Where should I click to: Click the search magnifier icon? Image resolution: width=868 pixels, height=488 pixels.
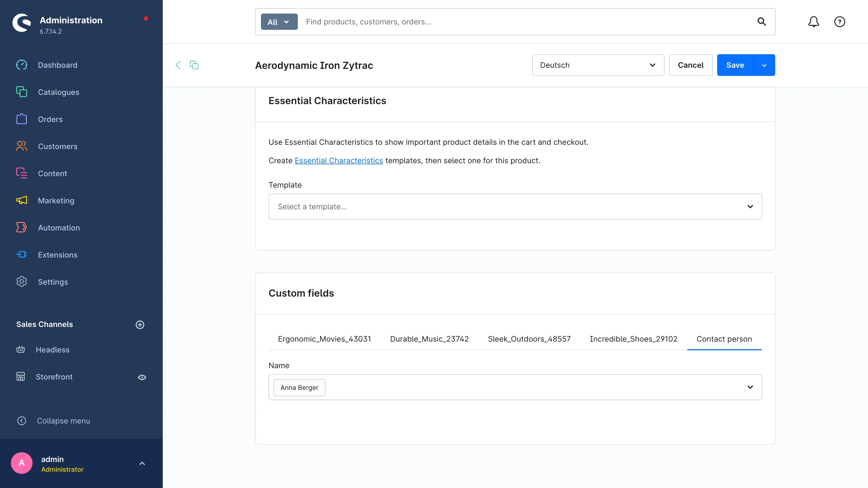click(x=761, y=22)
